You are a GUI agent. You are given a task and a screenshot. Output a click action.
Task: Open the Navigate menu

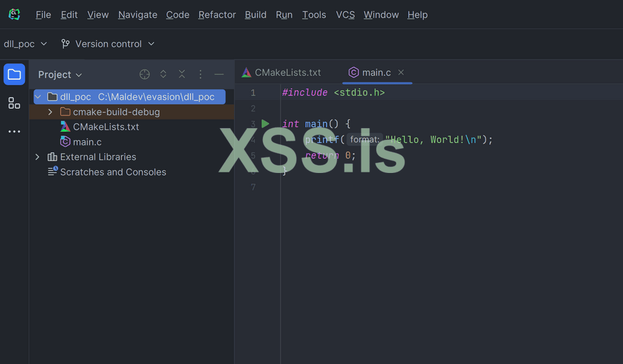[138, 15]
